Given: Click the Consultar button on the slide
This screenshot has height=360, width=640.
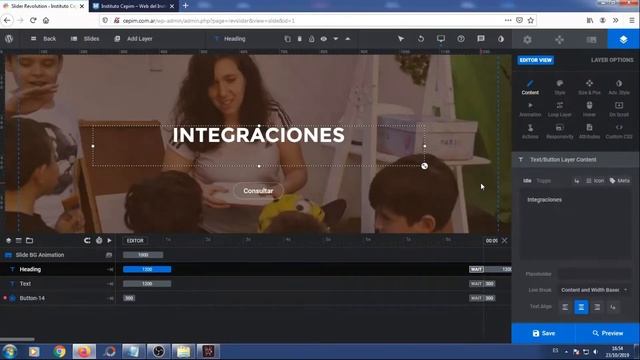Looking at the screenshot, I should point(258,191).
